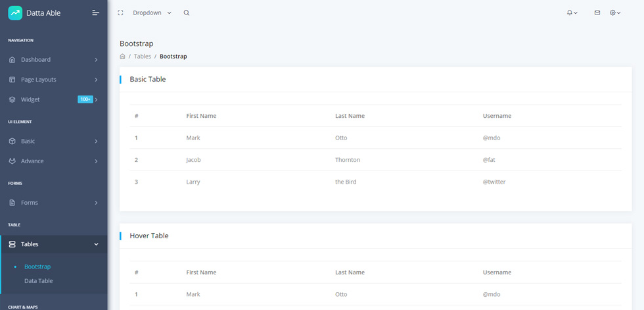Open the Dashboard menu item

pyautogui.click(x=53, y=60)
